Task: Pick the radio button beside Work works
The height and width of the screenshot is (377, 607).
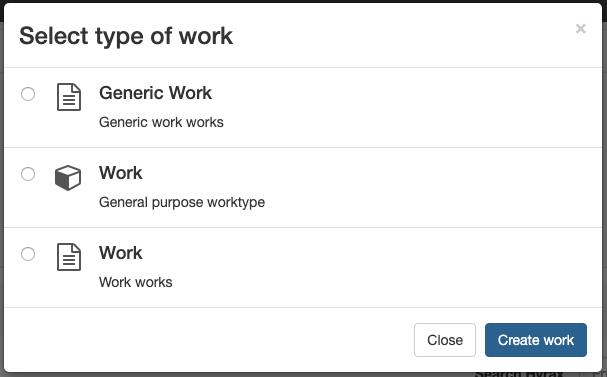Action: pyautogui.click(x=28, y=254)
